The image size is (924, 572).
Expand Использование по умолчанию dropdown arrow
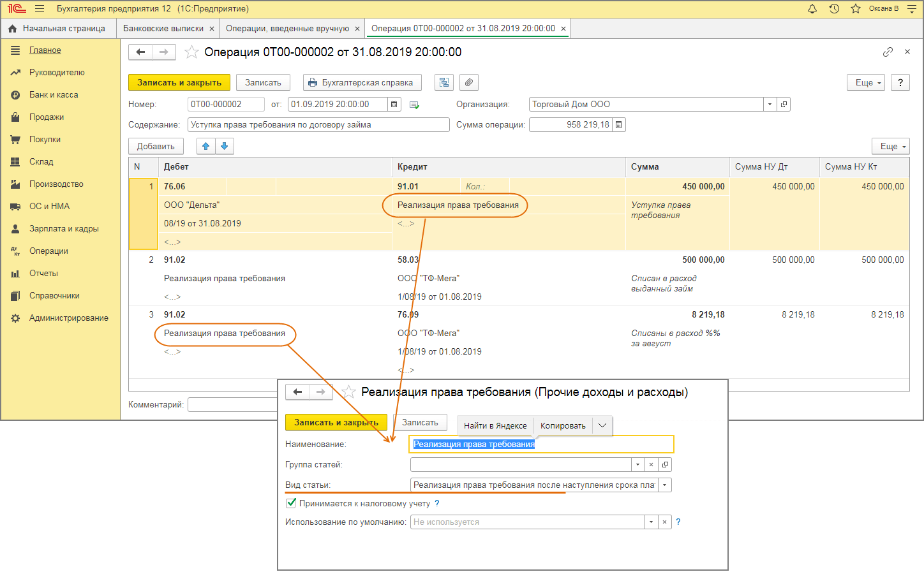[651, 522]
